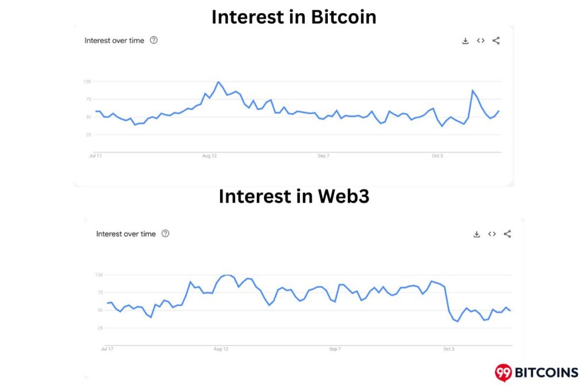
Task: Share the Bitcoin interest chart
Action: pyautogui.click(x=496, y=41)
